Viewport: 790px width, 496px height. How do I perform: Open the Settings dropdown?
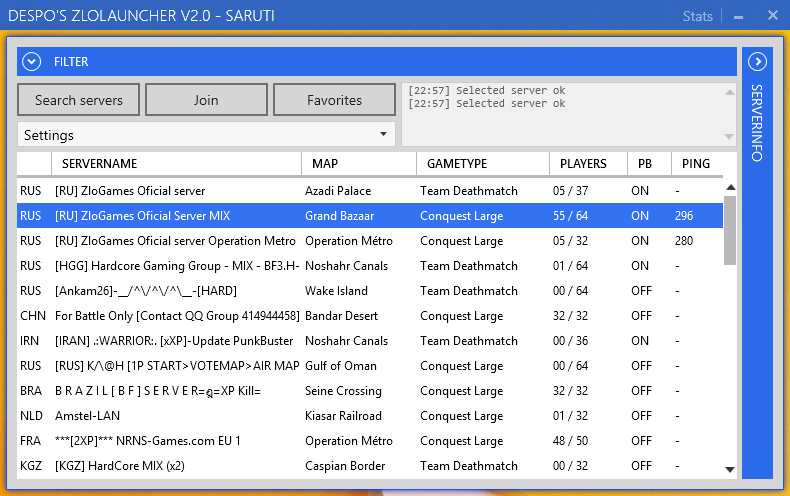pyautogui.click(x=206, y=135)
